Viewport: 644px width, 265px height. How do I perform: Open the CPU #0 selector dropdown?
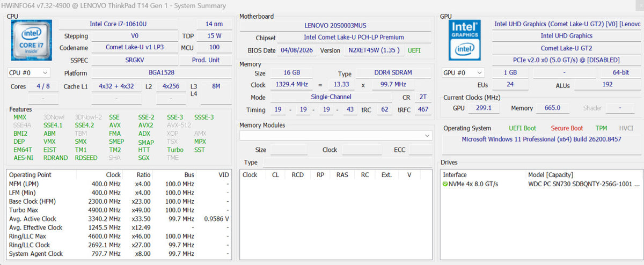[x=29, y=72]
